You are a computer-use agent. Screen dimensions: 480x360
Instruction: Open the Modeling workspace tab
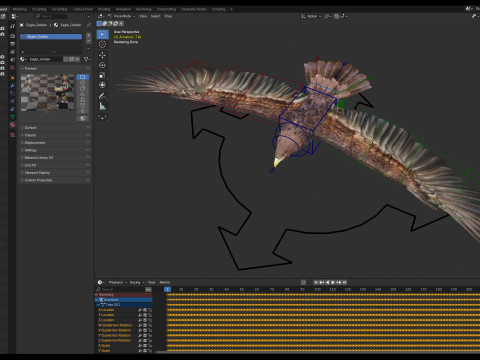(20, 9)
